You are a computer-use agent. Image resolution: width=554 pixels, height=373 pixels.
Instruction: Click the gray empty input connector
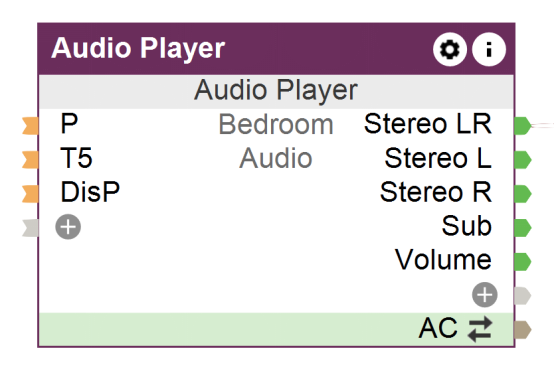pyautogui.click(x=30, y=228)
